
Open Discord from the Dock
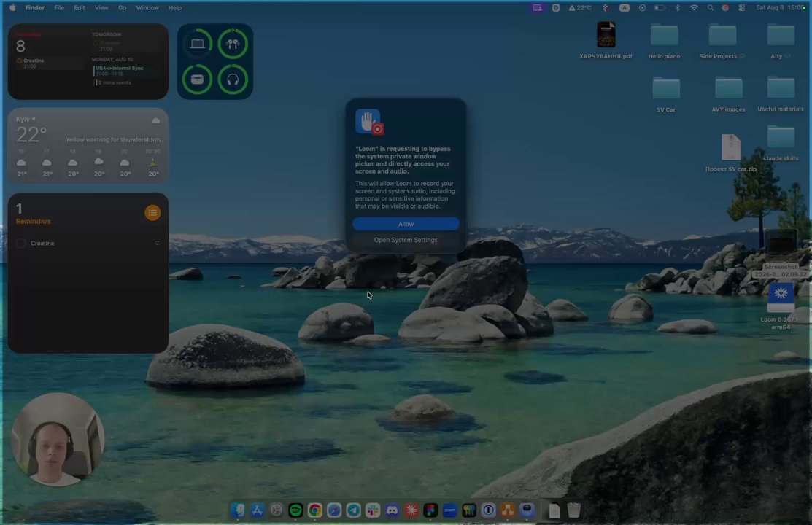point(392,510)
